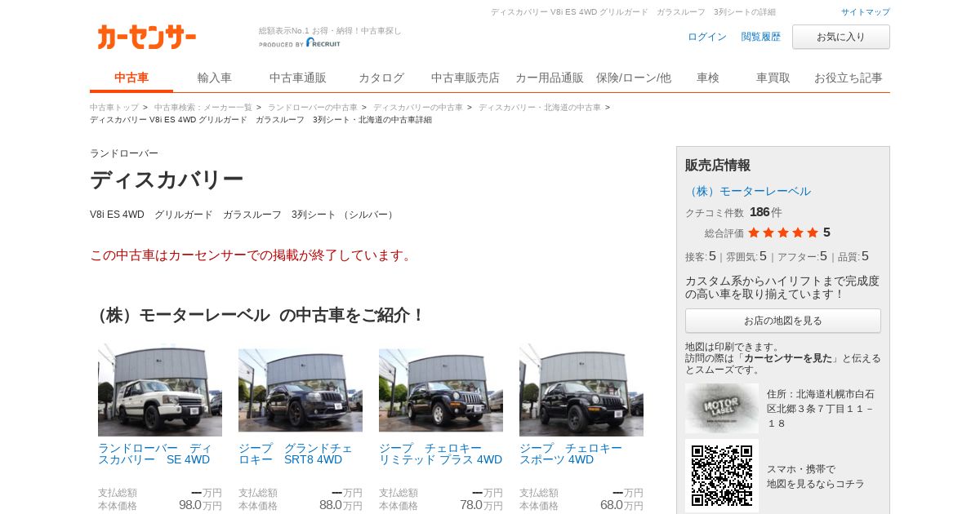Click ディスカバリー・北海道の中古車 breadcrumb
Viewport: 980px width, 514px height.
pos(540,108)
